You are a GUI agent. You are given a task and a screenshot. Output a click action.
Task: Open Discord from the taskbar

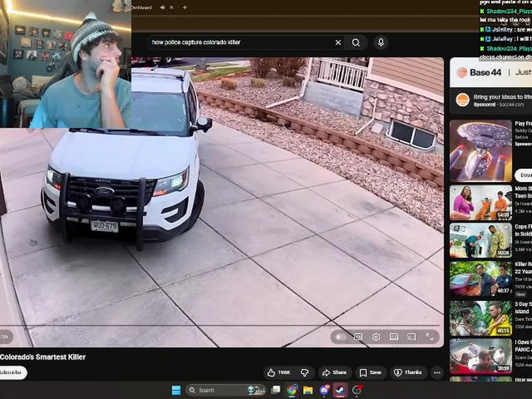[324, 390]
